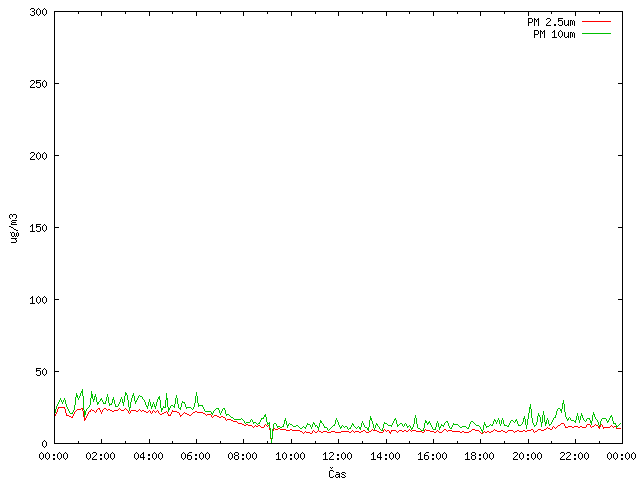Screen dimensions: 640x480
Task: Click the y-axis value 0
Action: click(x=44, y=444)
